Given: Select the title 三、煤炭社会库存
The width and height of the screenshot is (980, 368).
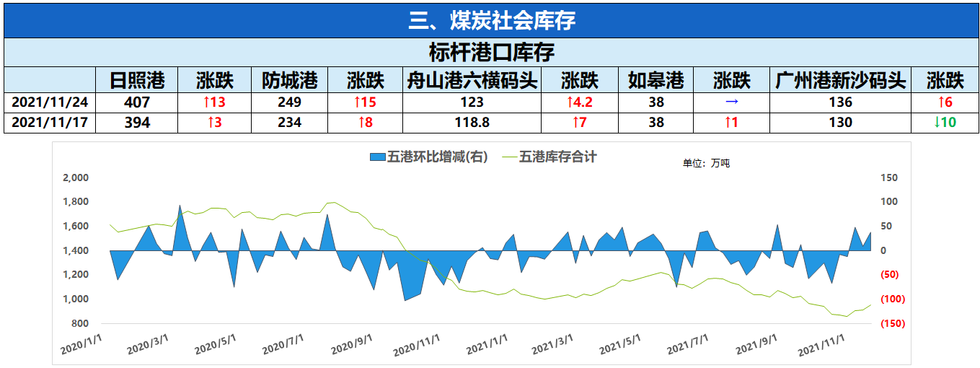Looking at the screenshot, I should (x=492, y=20).
